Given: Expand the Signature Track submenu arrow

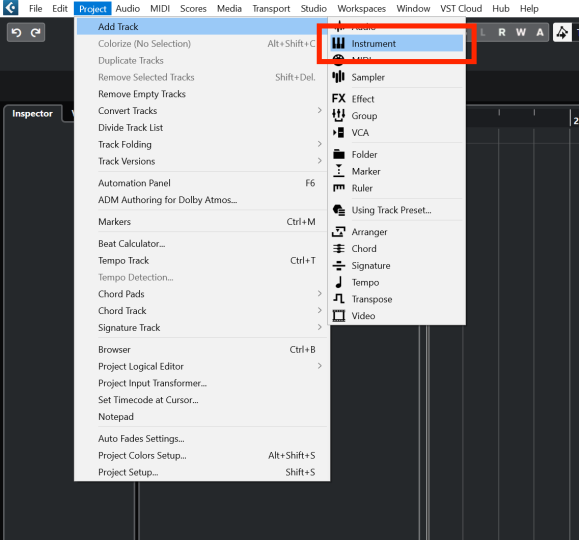Looking at the screenshot, I should pyautogui.click(x=319, y=327).
